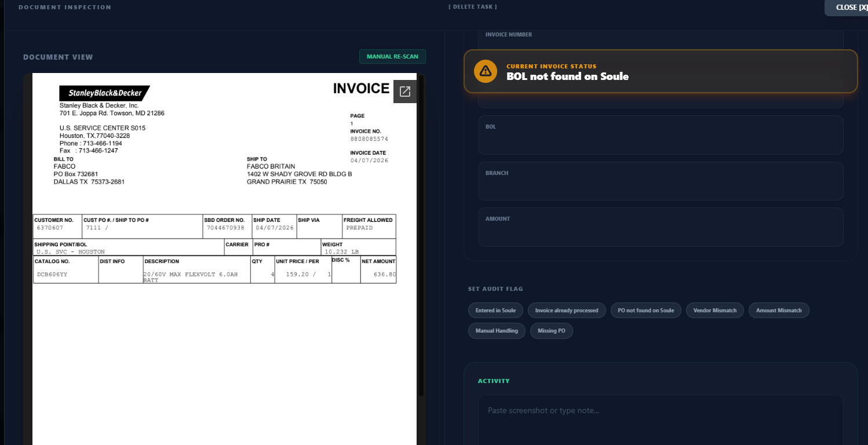Click the DOCUMENT VIEW heading
This screenshot has height=445, width=868.
[58, 57]
